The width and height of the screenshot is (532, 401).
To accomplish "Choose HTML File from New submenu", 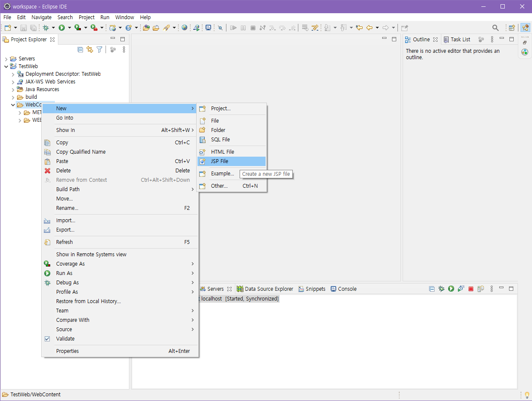I will tap(232, 152).
